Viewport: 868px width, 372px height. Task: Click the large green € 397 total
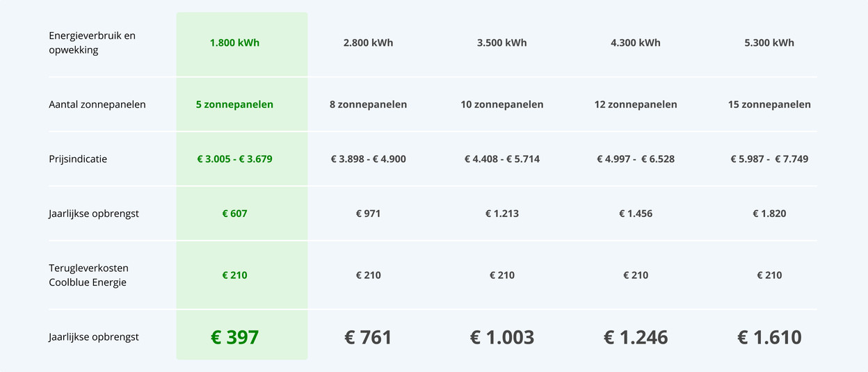[234, 337]
